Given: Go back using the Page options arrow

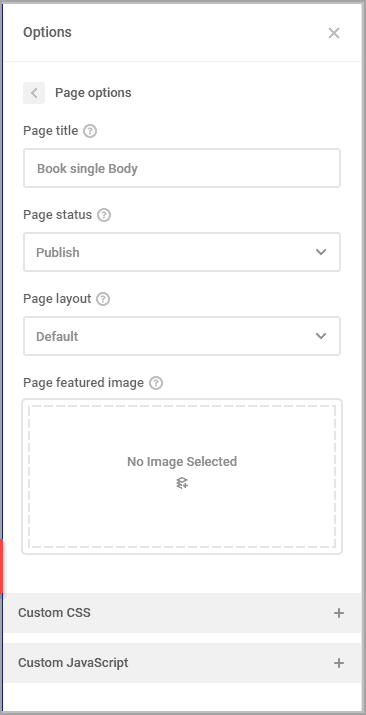Looking at the screenshot, I should tap(34, 93).
